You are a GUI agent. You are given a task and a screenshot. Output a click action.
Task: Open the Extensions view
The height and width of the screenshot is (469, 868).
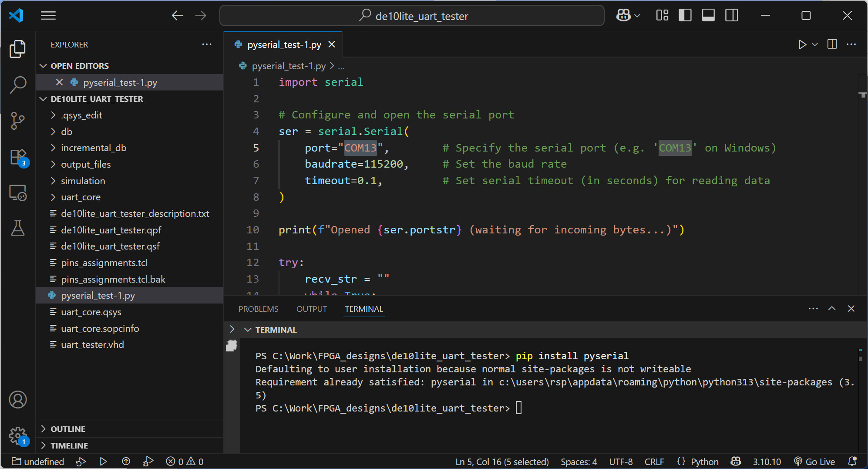coord(18,157)
